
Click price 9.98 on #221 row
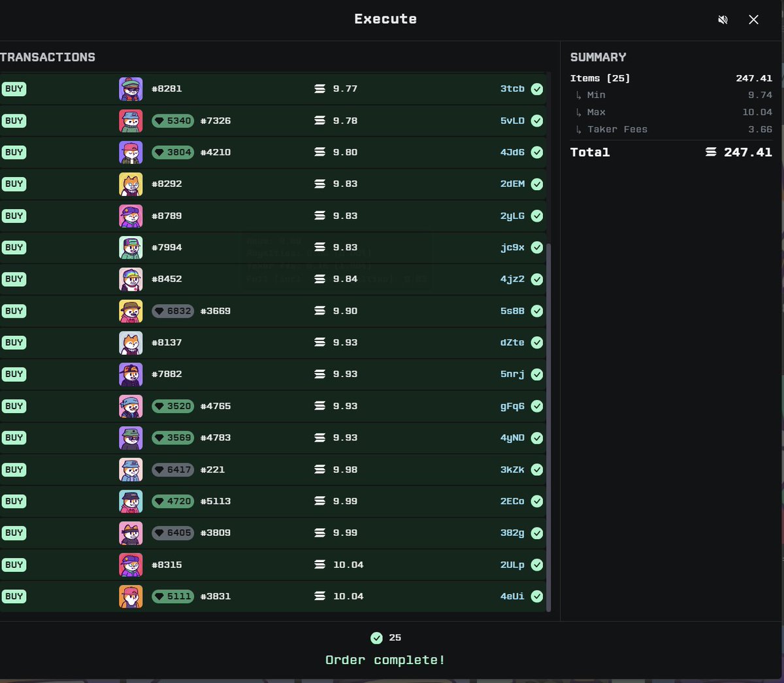tap(345, 469)
